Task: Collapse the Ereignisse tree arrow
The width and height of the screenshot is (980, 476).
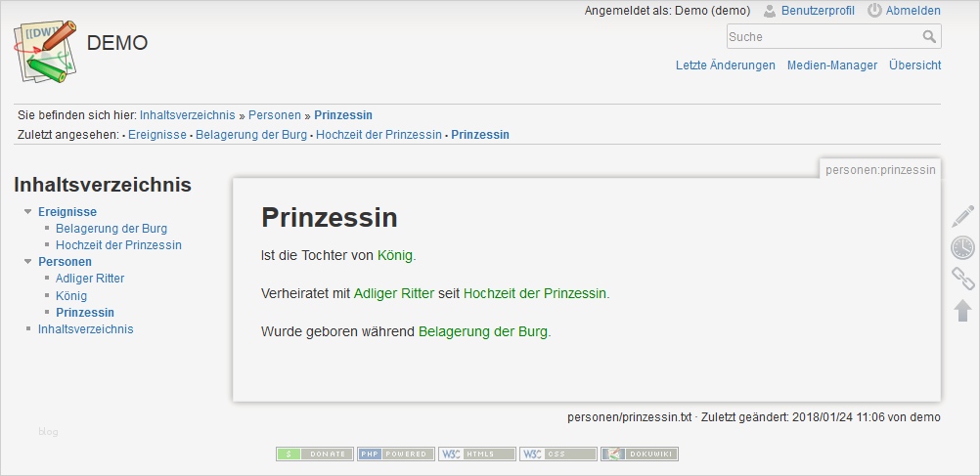Action: point(27,212)
